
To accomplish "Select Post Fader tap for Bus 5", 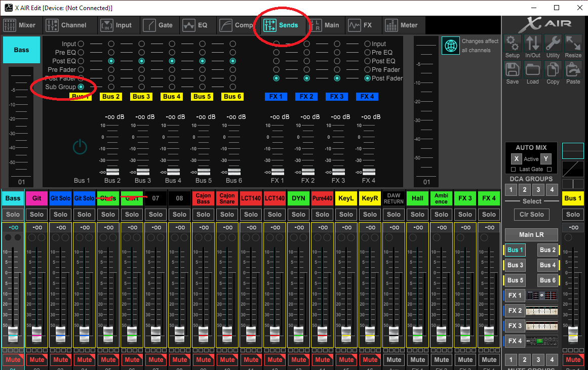I will (203, 78).
